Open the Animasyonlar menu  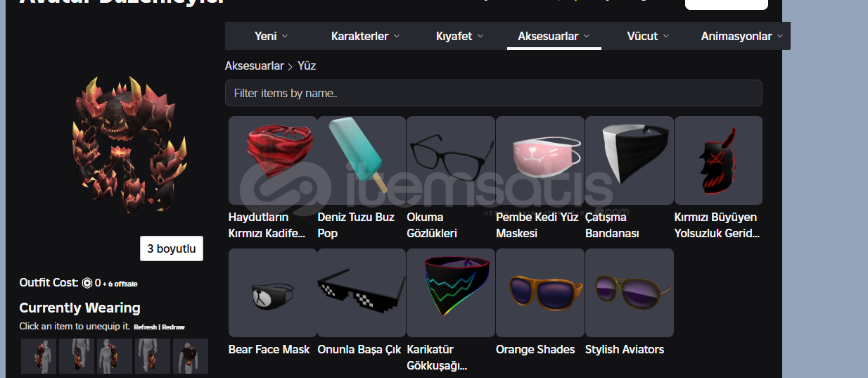742,36
